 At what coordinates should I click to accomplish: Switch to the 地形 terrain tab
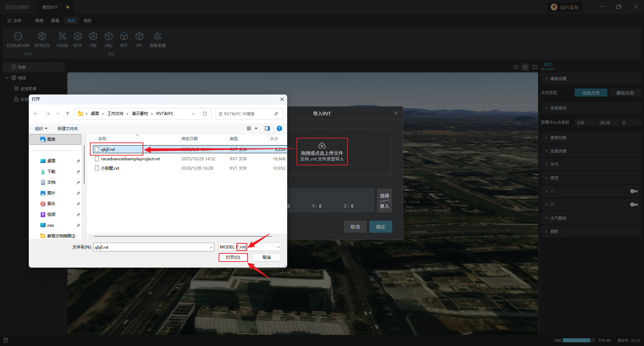[88, 21]
